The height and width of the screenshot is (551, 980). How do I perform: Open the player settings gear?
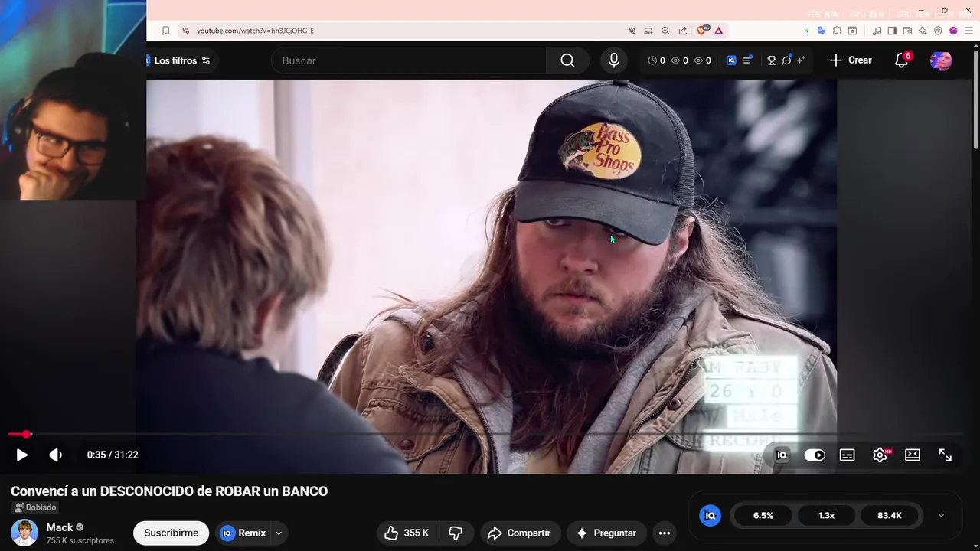click(x=880, y=455)
